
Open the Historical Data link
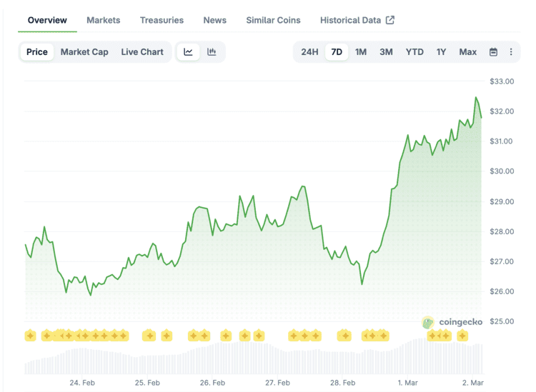coord(350,20)
